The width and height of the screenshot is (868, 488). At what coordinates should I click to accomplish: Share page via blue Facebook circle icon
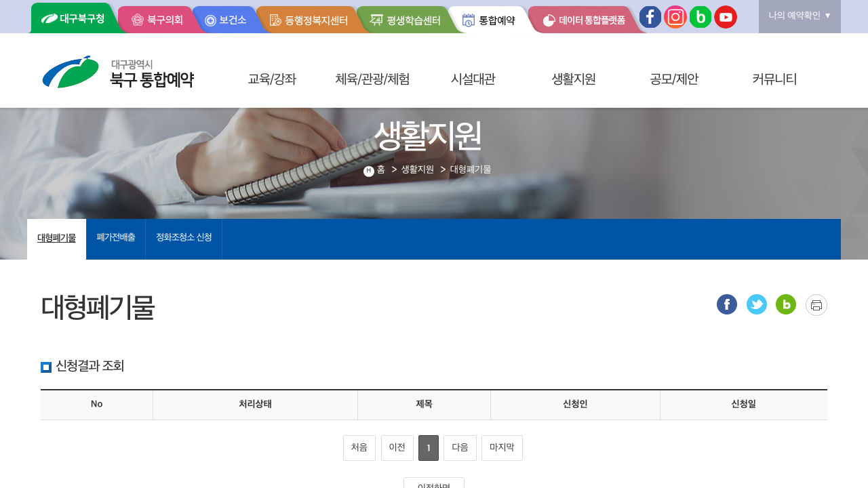(727, 305)
